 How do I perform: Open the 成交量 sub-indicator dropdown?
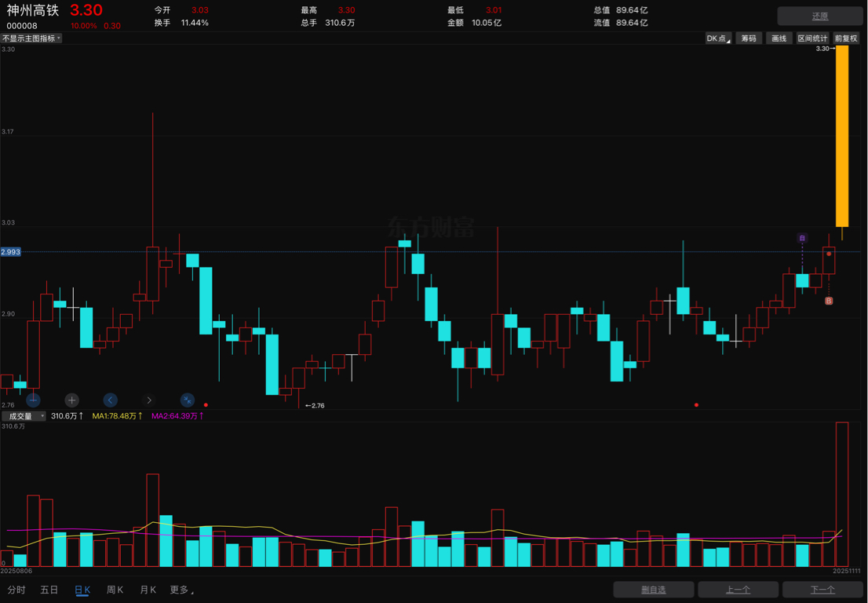[x=24, y=416]
